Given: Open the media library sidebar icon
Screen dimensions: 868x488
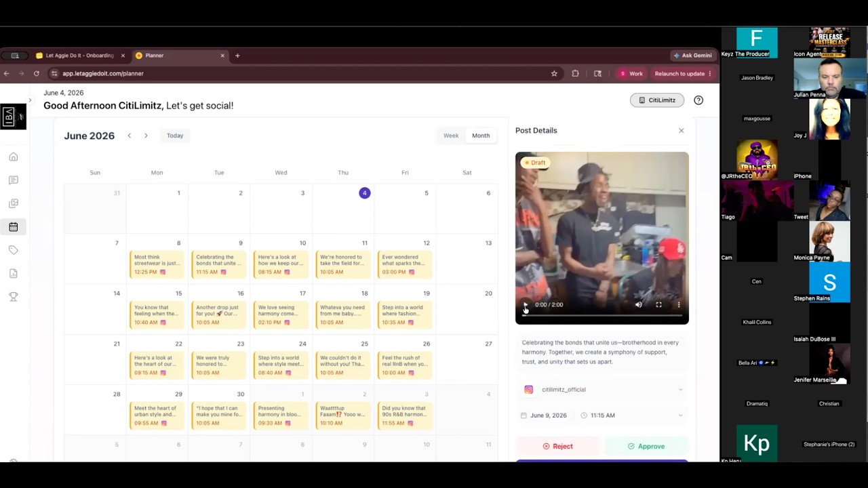Looking at the screenshot, I should point(13,203).
